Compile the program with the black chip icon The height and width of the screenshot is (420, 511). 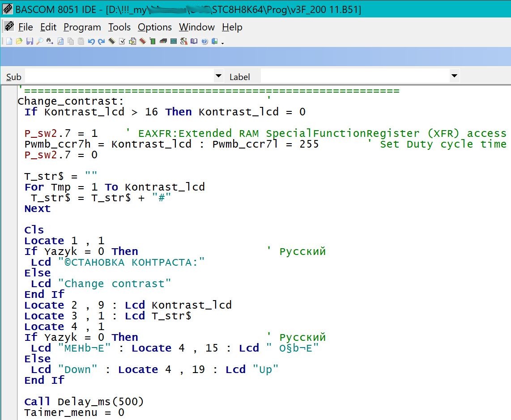click(111, 42)
